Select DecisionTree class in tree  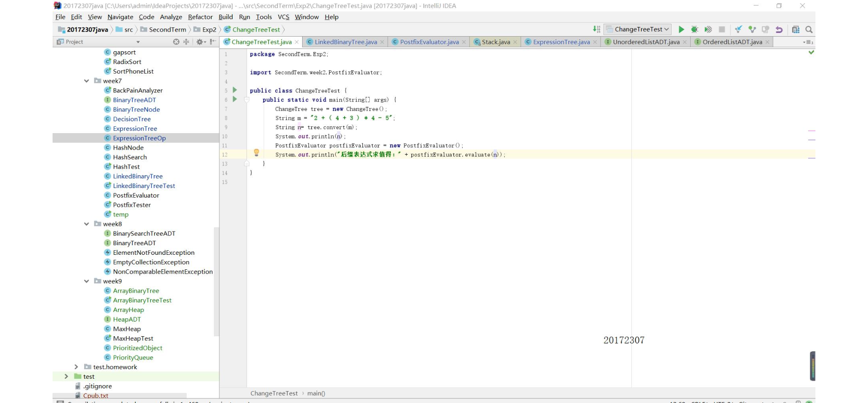(x=132, y=119)
